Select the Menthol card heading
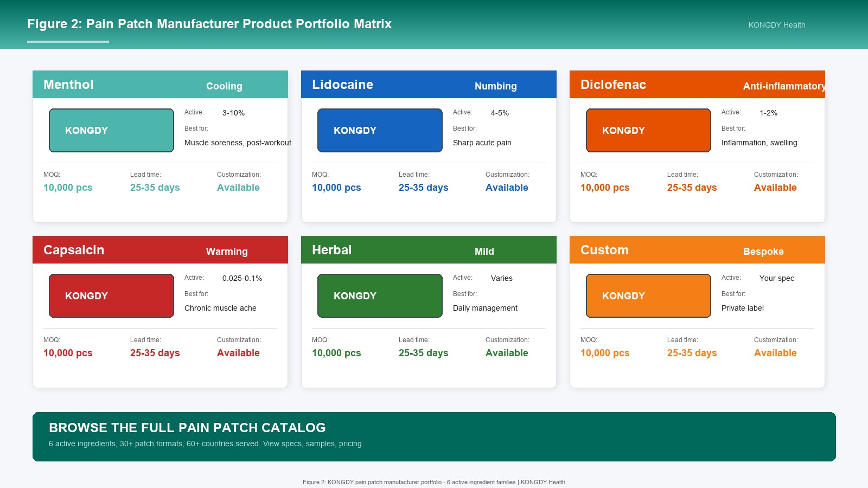The width and height of the screenshot is (868, 488). [68, 85]
